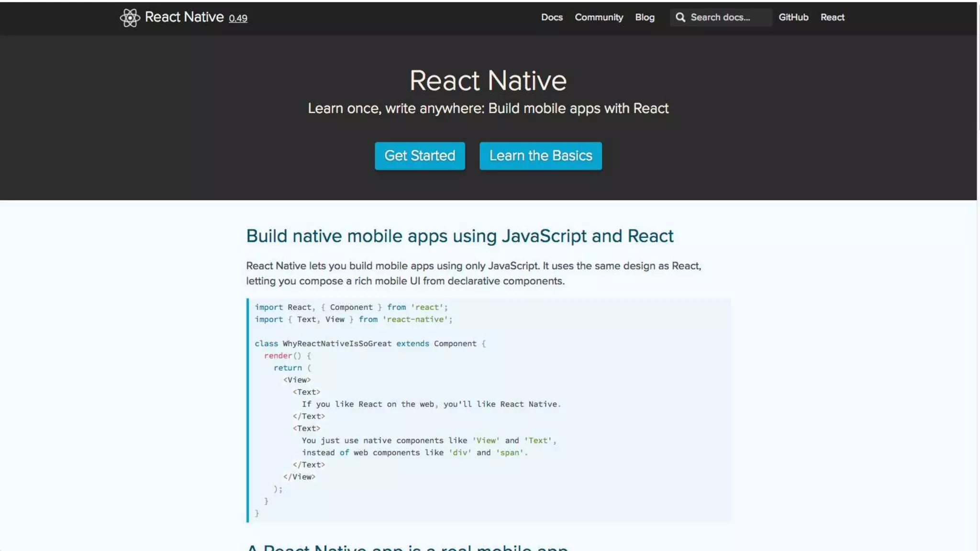This screenshot has width=980, height=551.
Task: Click the Build native mobile apps heading
Action: coord(459,236)
